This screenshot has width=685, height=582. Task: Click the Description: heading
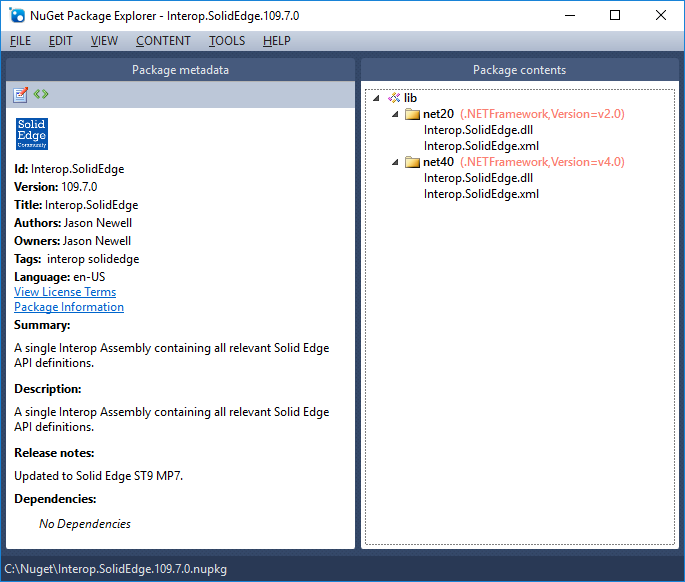pos(48,389)
